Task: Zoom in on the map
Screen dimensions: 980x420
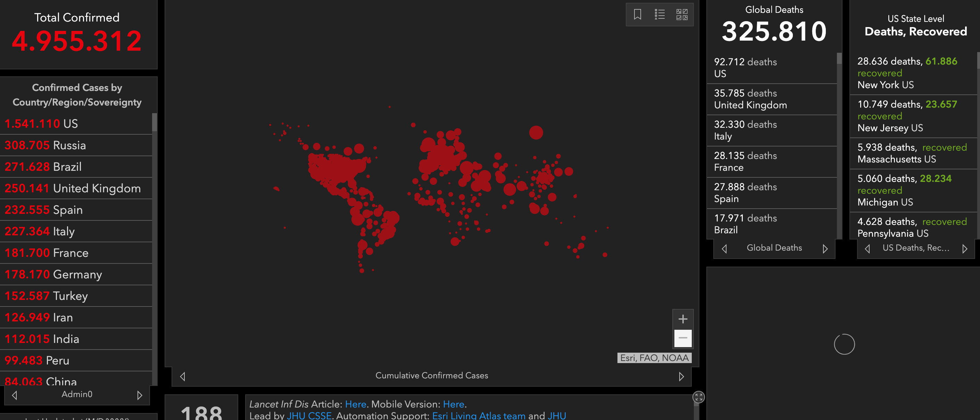Action: click(x=682, y=319)
